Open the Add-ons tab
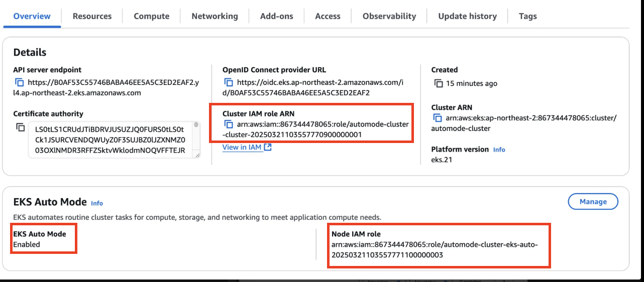 276,16
